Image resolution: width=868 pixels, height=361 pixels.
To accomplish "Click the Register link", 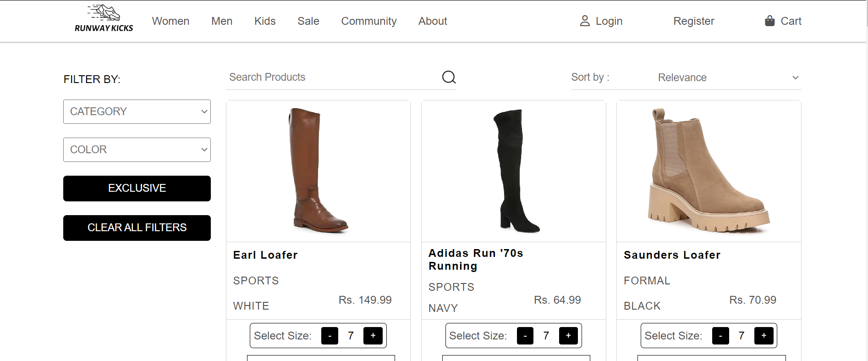I will coord(693,21).
